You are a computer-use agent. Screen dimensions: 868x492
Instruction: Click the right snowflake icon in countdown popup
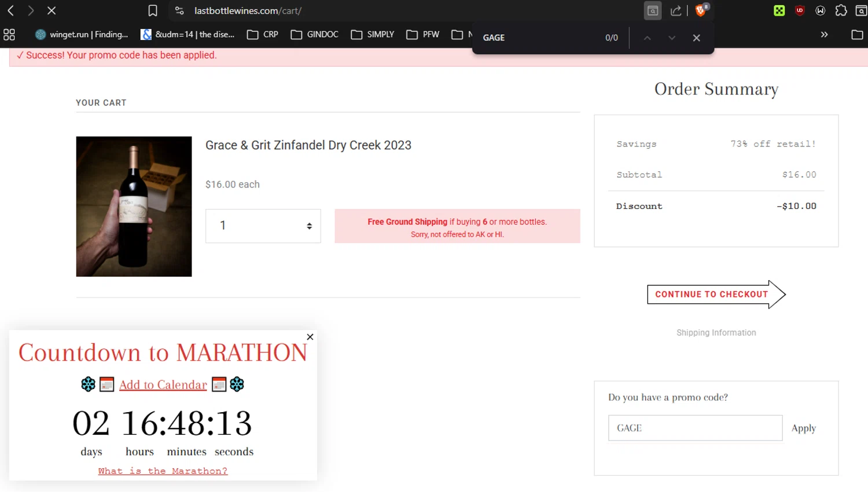(x=237, y=384)
